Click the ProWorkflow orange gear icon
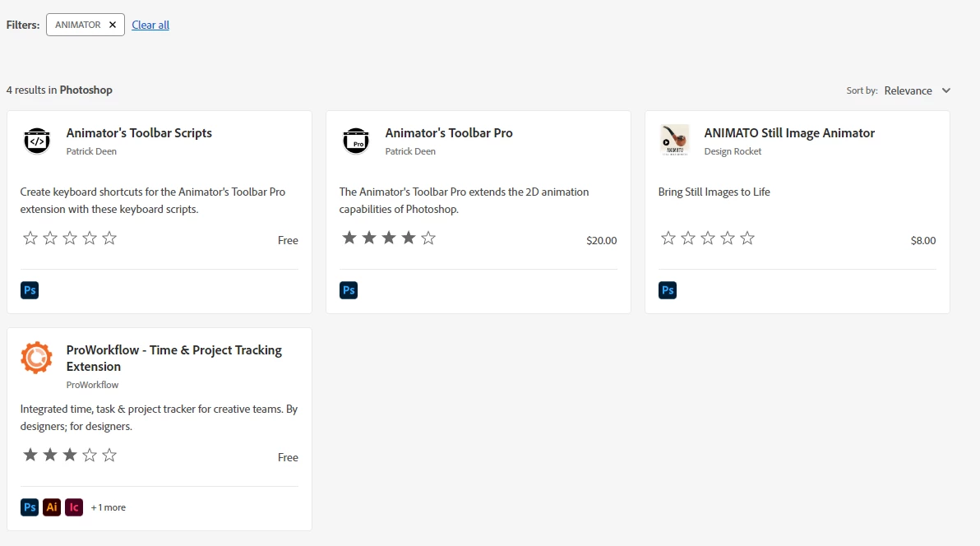Screen dimensions: 980x546 coord(36,357)
